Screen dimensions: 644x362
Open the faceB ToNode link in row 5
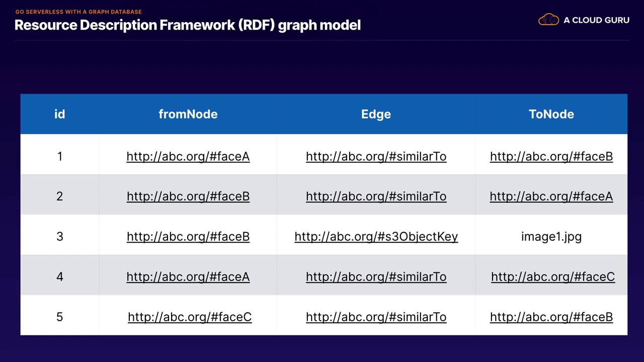(551, 317)
